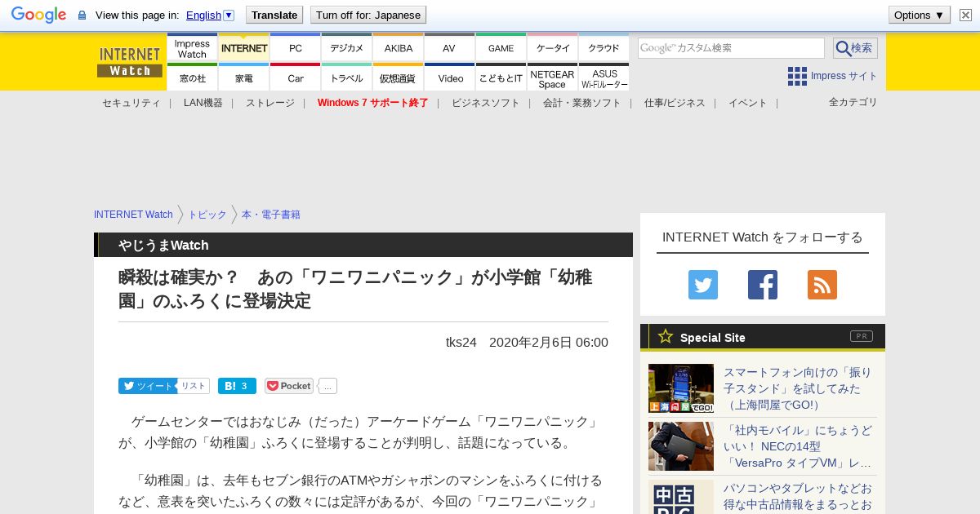Click the search magnifier button
980x514 pixels.
click(855, 48)
